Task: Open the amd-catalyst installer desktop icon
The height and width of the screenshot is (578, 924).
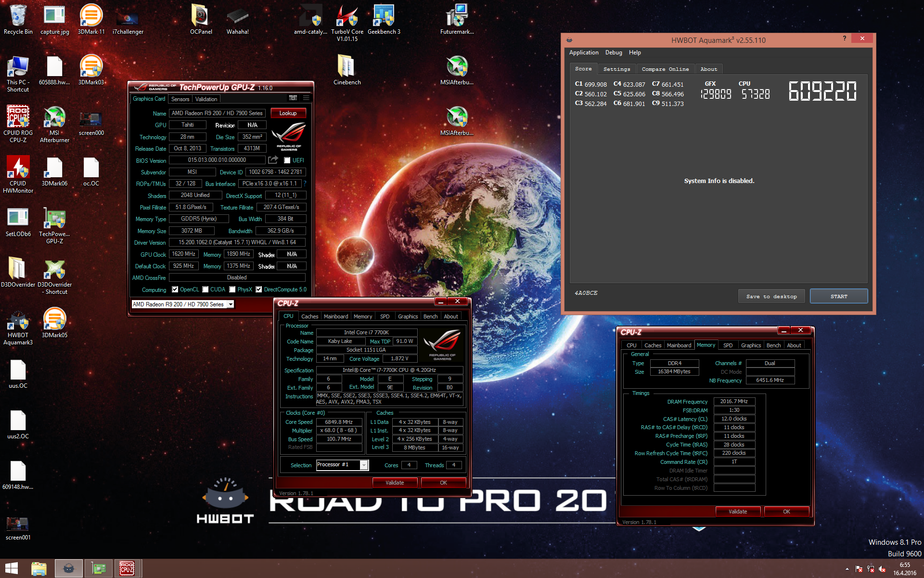Action: point(310,19)
